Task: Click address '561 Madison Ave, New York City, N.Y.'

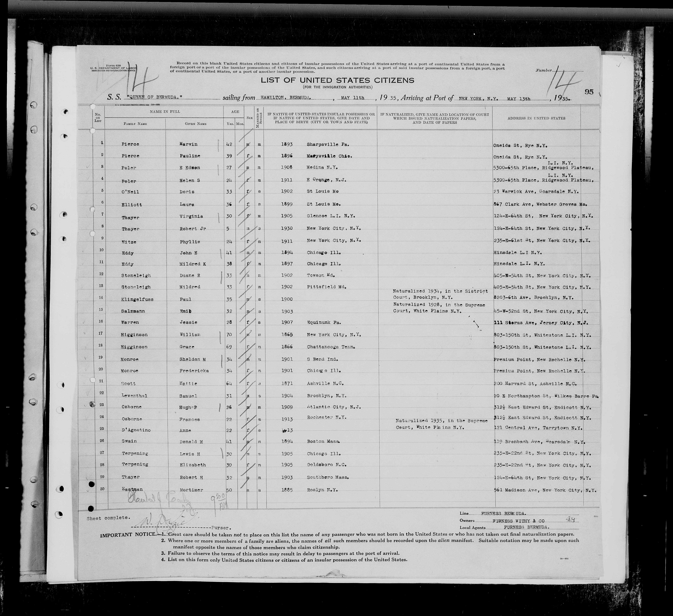Action: (x=545, y=490)
